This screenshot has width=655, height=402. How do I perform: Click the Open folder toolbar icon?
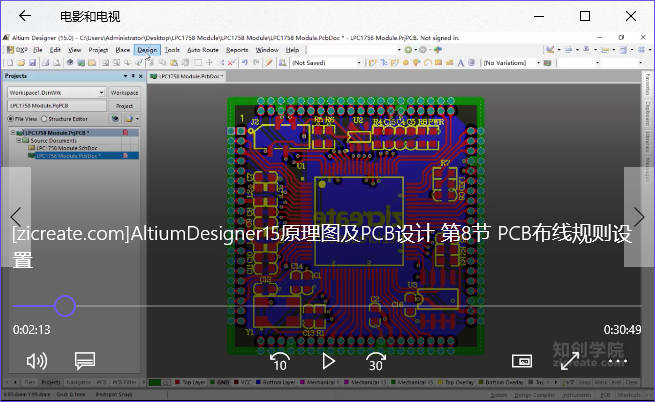(x=21, y=63)
